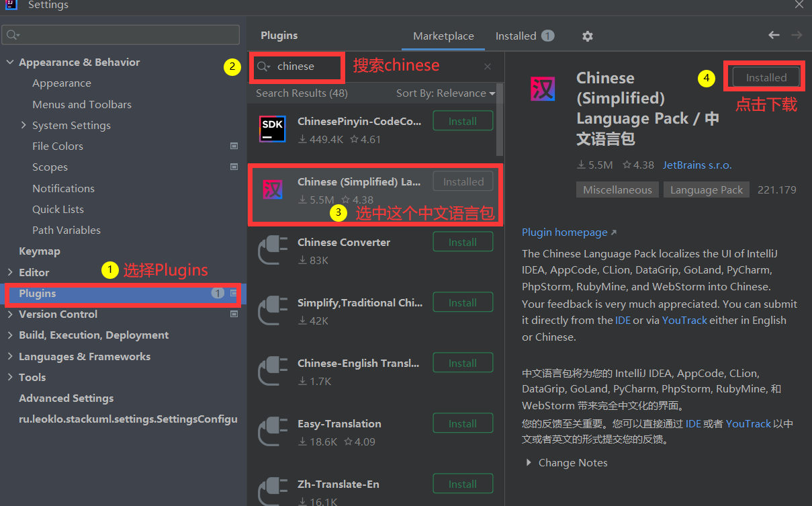Click the Chinese Language Pack icon in results

point(272,189)
